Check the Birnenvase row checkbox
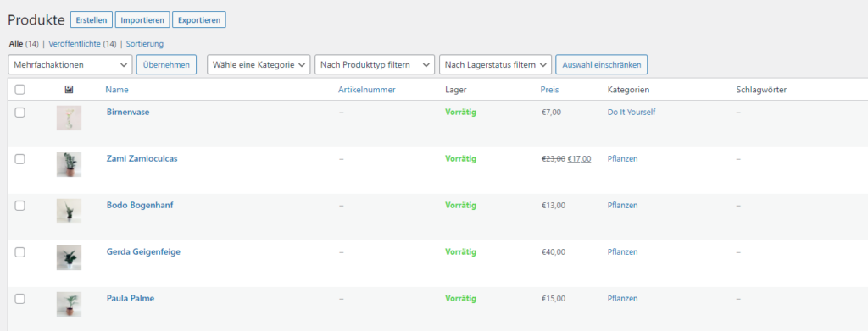The height and width of the screenshot is (331, 868). pos(20,113)
